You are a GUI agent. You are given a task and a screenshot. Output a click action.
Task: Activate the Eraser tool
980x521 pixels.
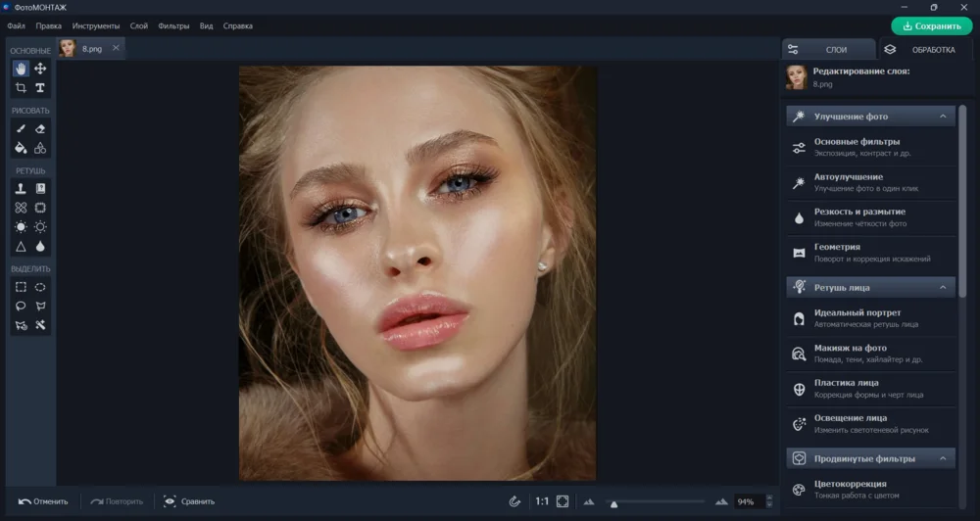tap(40, 128)
